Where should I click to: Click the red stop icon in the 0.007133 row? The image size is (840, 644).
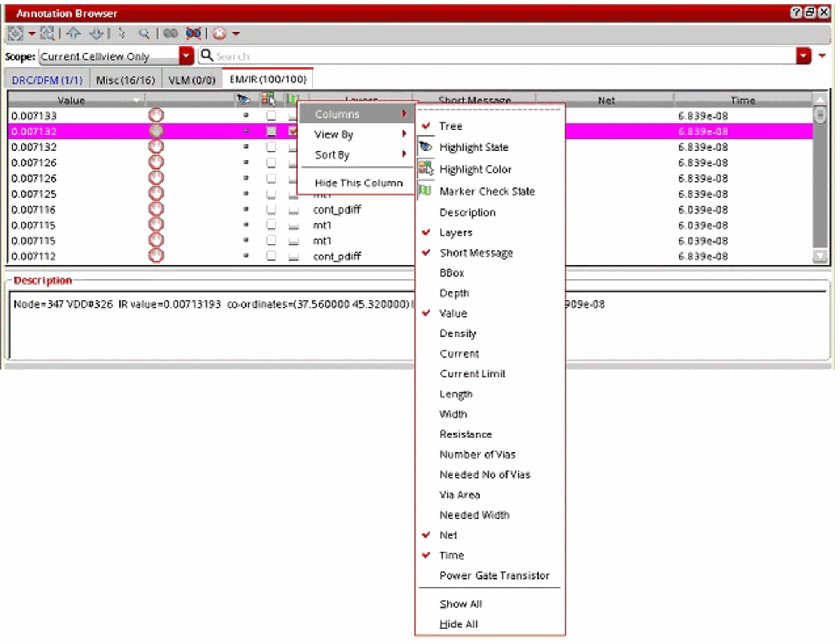(x=156, y=116)
